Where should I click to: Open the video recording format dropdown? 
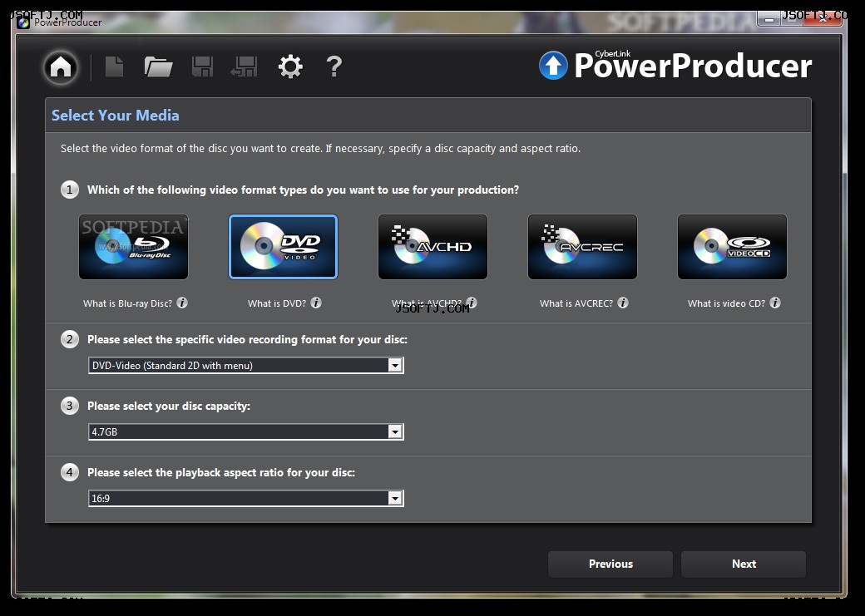click(x=246, y=365)
